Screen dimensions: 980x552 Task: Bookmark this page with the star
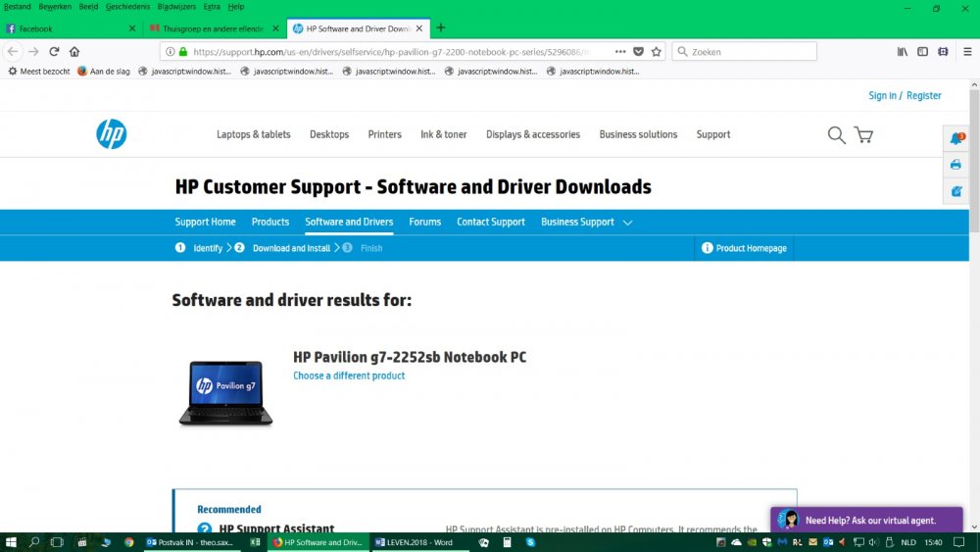coord(657,51)
